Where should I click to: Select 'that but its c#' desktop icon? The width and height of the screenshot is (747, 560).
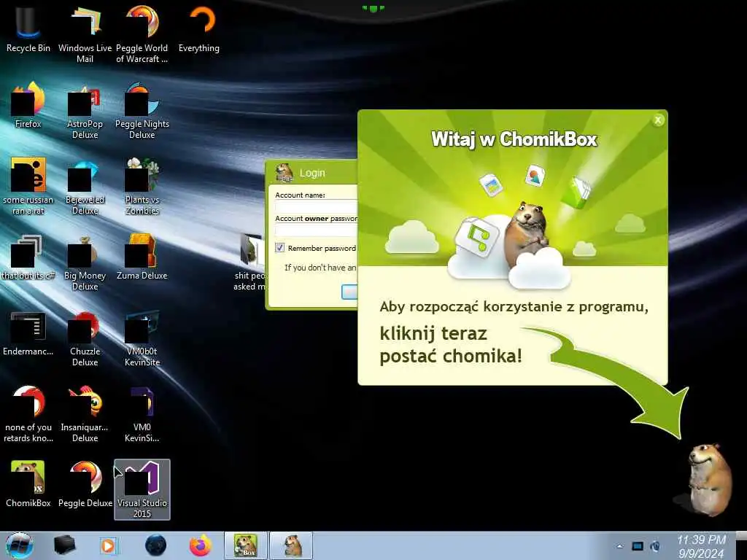pyautogui.click(x=28, y=257)
